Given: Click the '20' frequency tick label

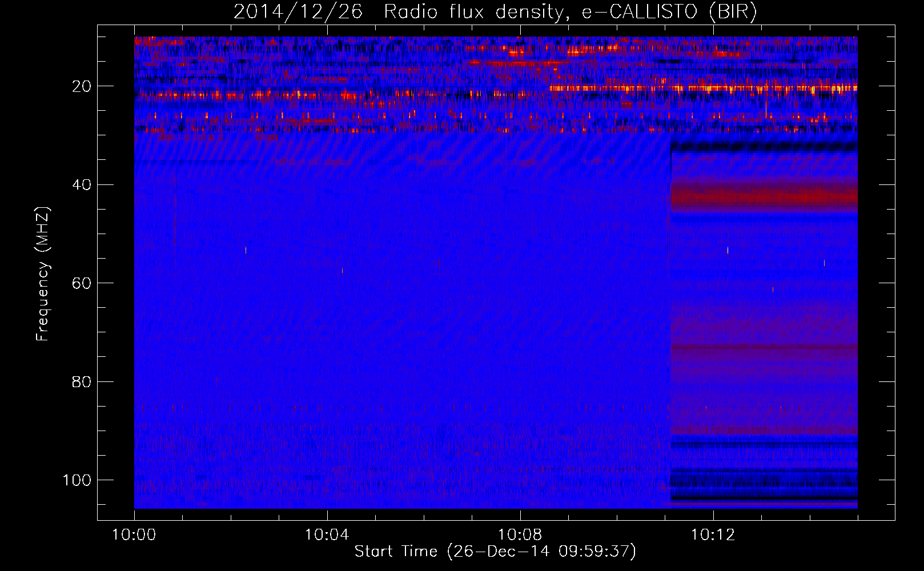Looking at the screenshot, I should (x=82, y=87).
